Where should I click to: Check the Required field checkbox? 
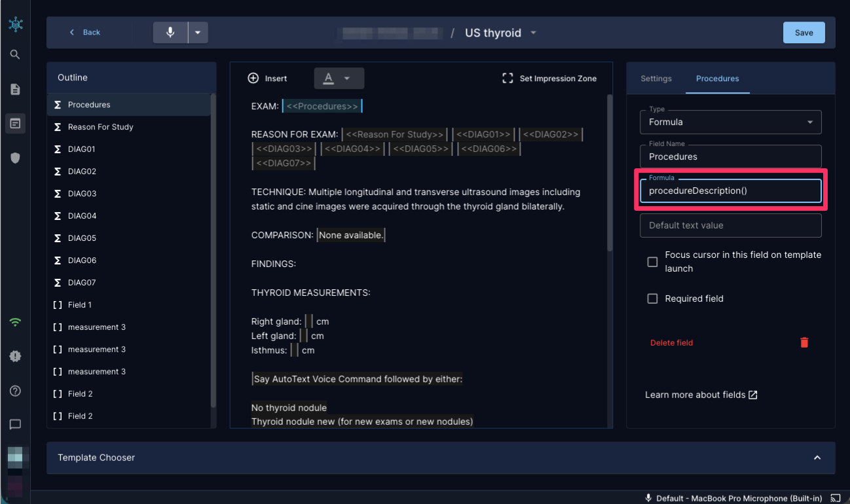[652, 298]
